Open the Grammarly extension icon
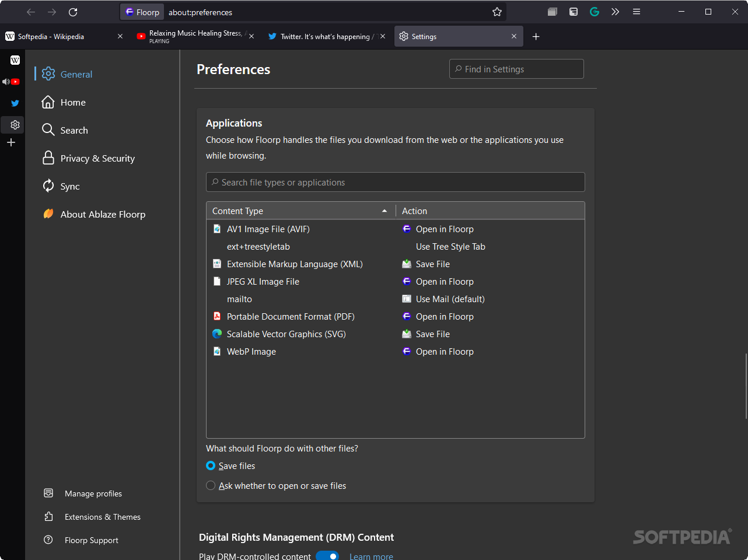 coord(595,12)
